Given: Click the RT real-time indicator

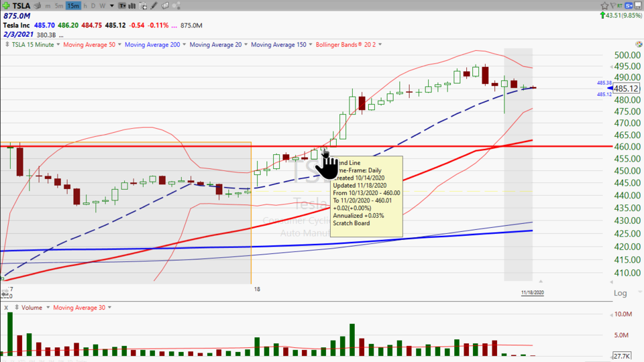Looking at the screenshot, I should click(619, 5).
